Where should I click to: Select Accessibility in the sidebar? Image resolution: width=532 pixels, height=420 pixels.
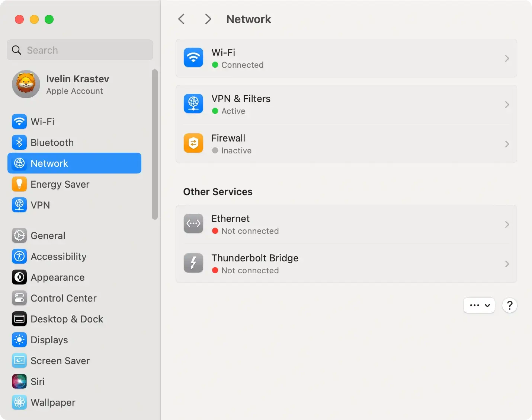[58, 257]
